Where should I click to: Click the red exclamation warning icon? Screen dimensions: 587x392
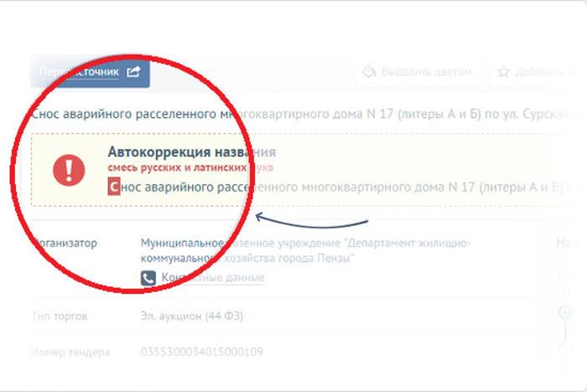69,170
